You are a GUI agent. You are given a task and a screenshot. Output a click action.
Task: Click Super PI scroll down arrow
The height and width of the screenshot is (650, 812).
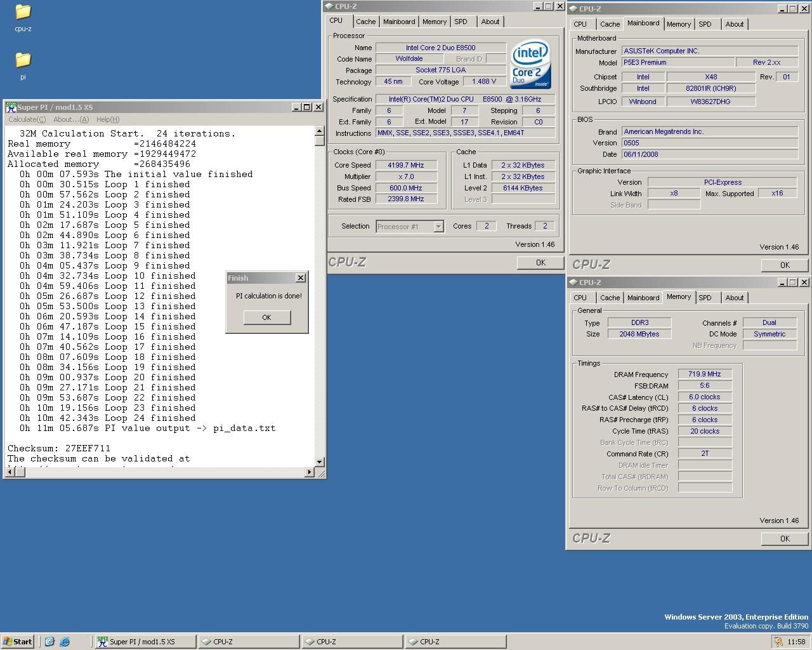pyautogui.click(x=320, y=462)
